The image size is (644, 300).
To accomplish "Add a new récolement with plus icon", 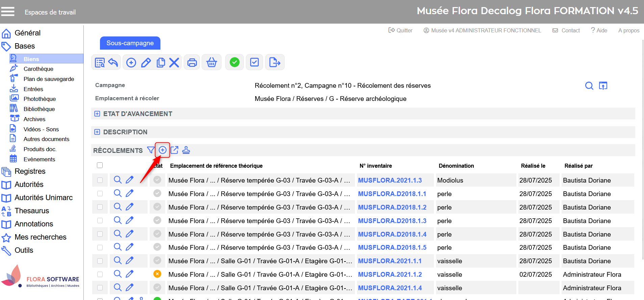I will tap(162, 150).
